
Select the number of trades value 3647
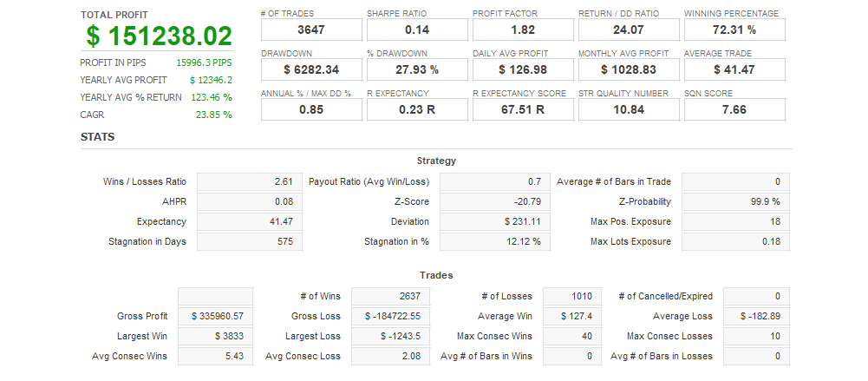311,30
